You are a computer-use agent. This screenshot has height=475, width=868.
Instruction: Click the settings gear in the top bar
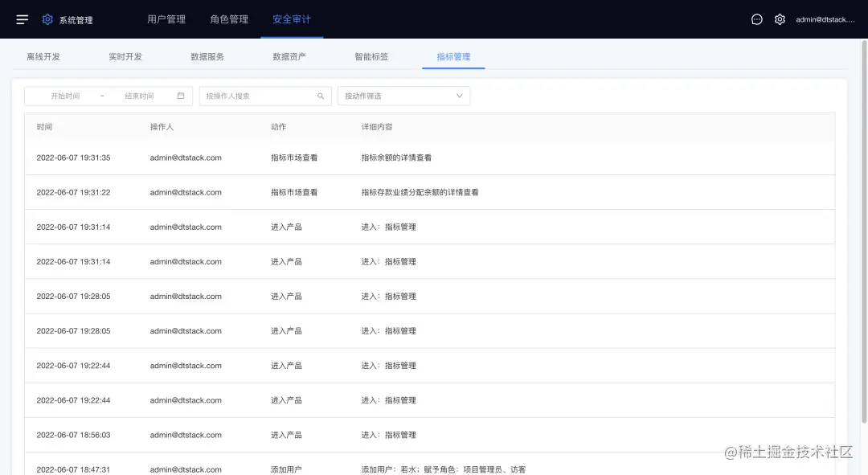coord(780,19)
